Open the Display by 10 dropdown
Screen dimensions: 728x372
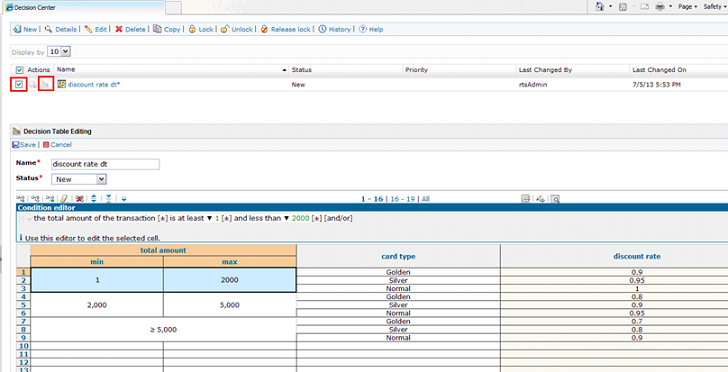coord(59,52)
